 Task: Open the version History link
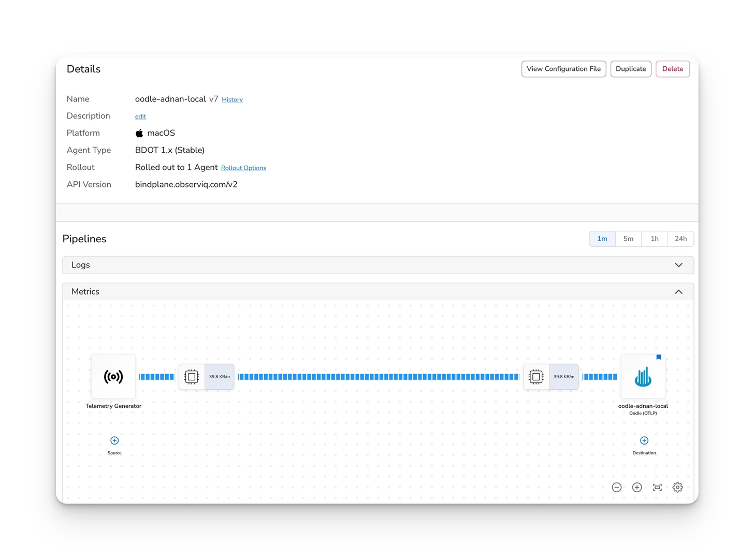(x=232, y=100)
